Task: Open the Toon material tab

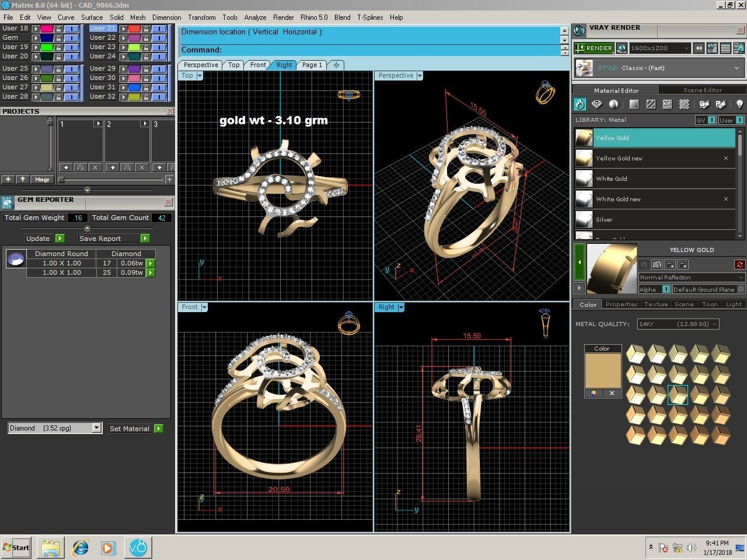Action: point(709,304)
